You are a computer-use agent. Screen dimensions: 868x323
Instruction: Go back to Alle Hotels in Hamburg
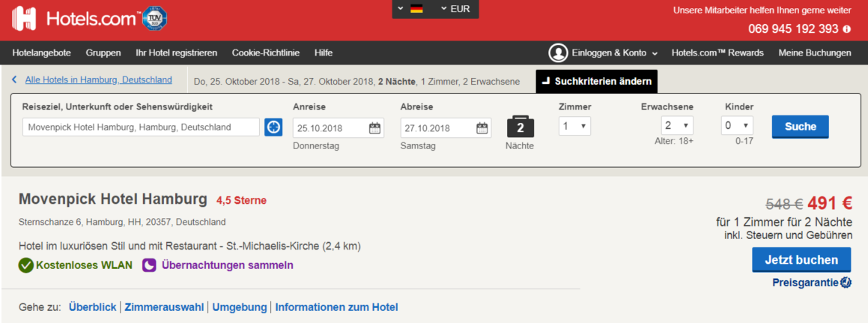[99, 79]
